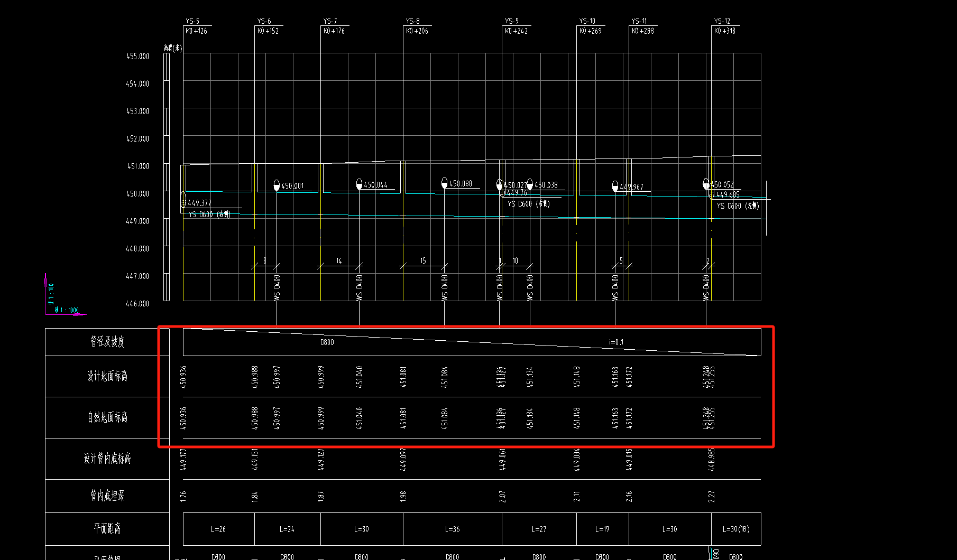Click invert elevation value 449.097

403,460
